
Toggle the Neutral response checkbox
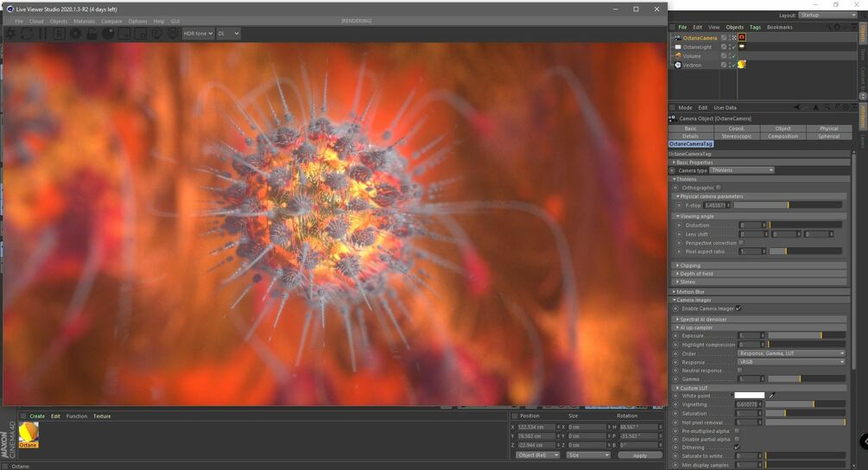pyautogui.click(x=740, y=371)
